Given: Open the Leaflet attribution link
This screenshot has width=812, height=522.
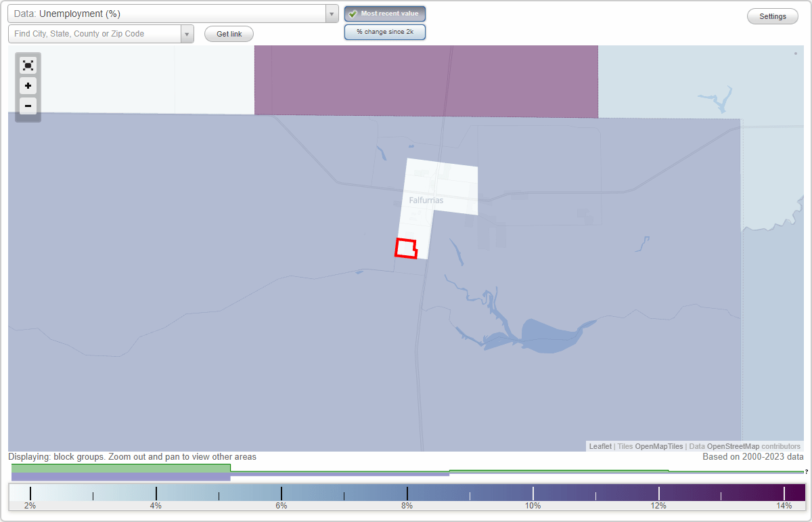Looking at the screenshot, I should [600, 446].
